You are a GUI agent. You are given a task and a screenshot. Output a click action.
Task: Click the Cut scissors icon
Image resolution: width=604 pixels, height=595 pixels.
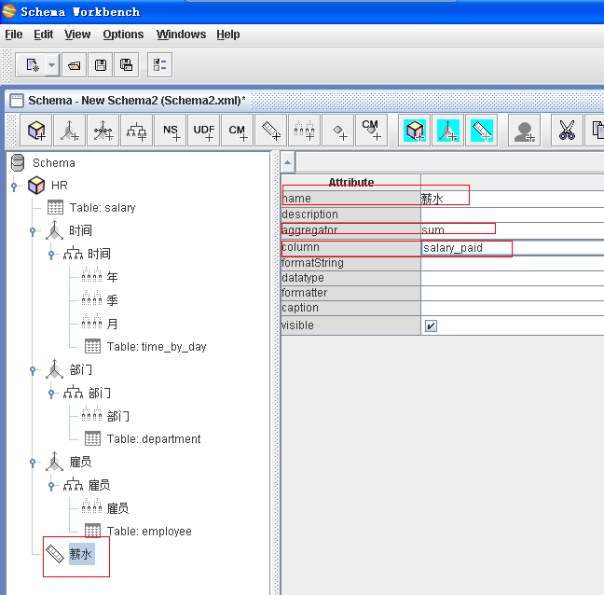click(x=567, y=130)
